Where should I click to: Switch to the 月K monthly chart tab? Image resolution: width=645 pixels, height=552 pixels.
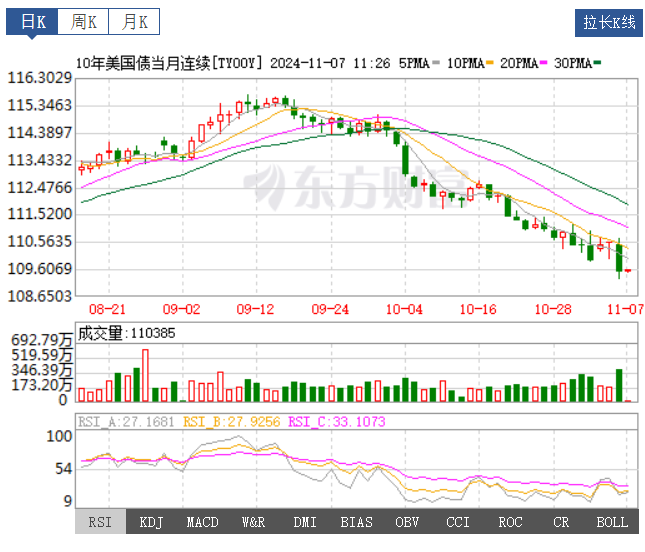pos(134,21)
